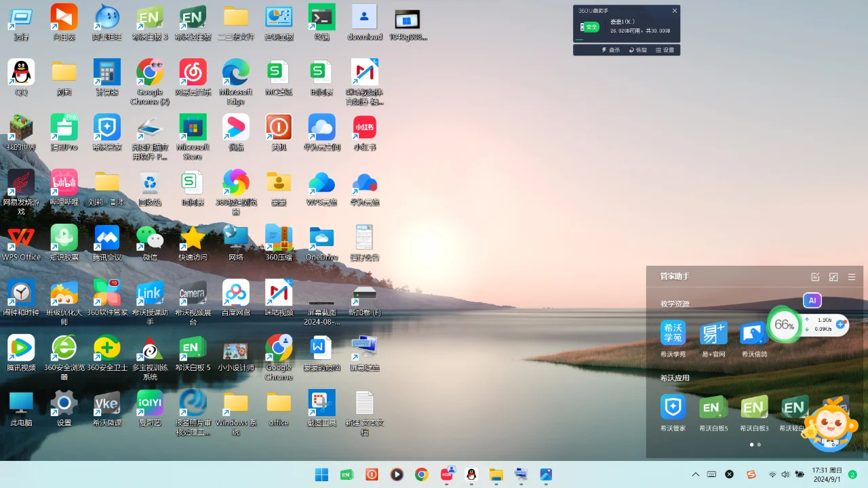Click the purple AI assistant icon
Screen dimensions: 868x488
pos(812,300)
